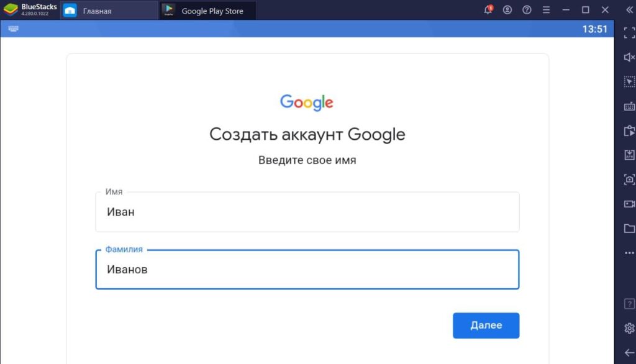Take a screenshot with the camera icon

629,180
